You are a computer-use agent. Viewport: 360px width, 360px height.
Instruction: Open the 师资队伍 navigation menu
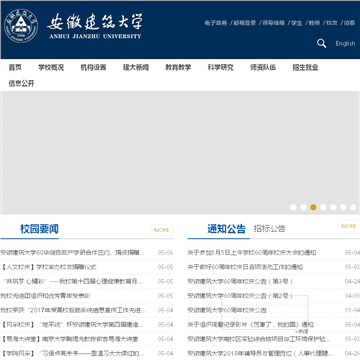coord(263,67)
